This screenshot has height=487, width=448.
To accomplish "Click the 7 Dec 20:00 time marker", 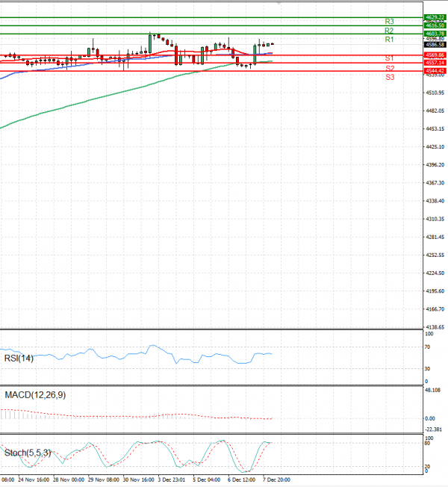I will pos(275,480).
